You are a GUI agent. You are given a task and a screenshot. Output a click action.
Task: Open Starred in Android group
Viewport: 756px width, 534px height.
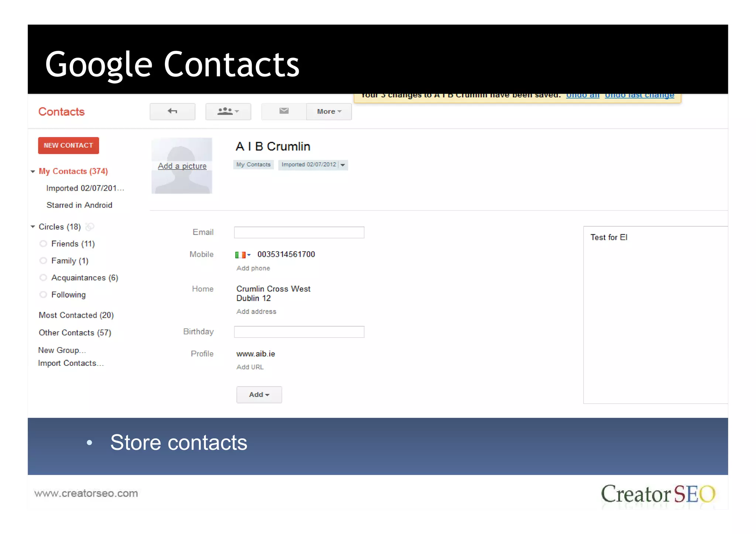(79, 205)
